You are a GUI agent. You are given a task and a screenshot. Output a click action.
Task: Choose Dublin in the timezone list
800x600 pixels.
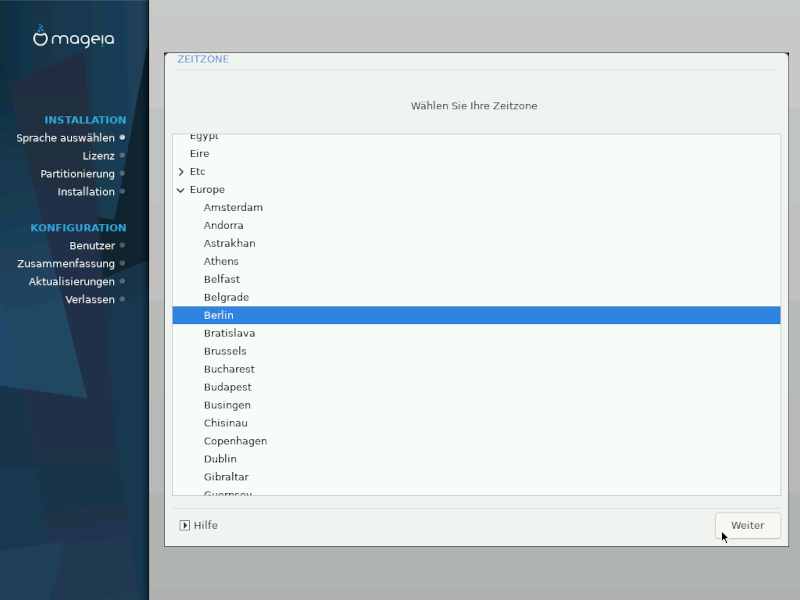pos(220,460)
